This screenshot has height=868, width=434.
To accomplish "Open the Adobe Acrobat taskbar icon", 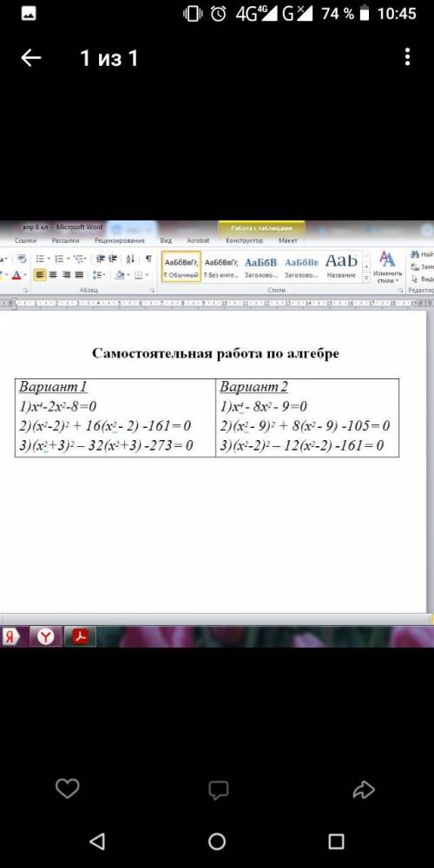I will click(x=80, y=636).
